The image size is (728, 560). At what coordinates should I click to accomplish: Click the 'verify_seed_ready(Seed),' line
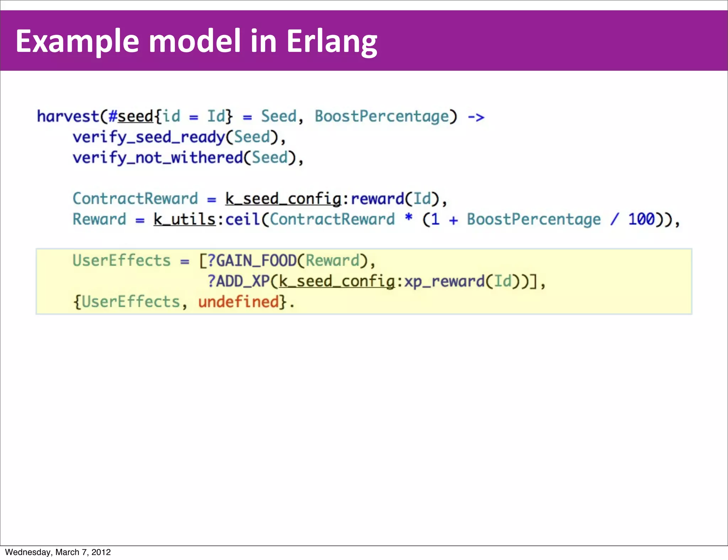pos(179,138)
